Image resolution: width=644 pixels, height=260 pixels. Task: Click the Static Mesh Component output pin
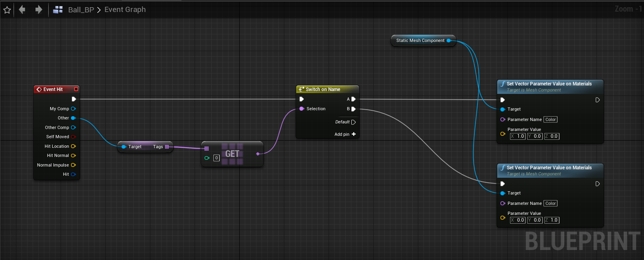coord(449,40)
